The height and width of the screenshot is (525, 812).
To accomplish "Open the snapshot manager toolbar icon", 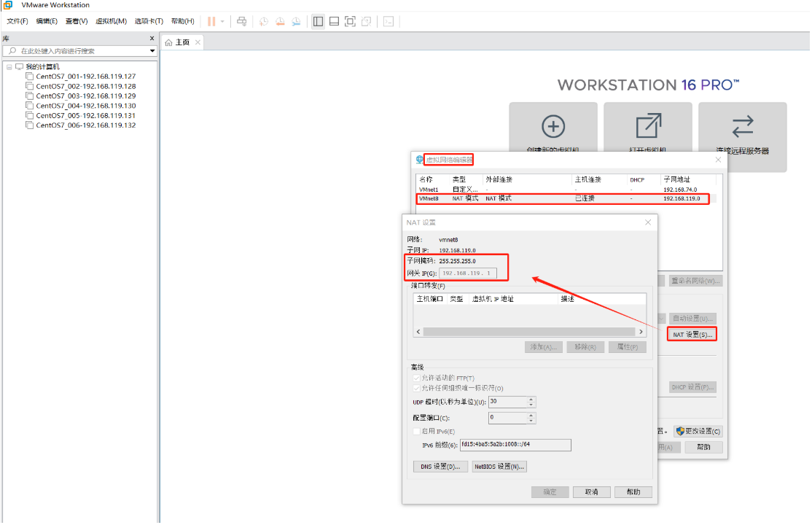I will 296,21.
